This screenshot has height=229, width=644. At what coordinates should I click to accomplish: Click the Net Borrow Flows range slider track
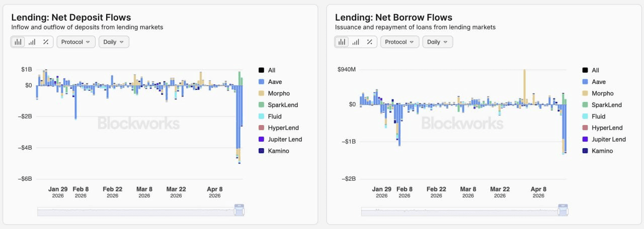pyautogui.click(x=453, y=211)
